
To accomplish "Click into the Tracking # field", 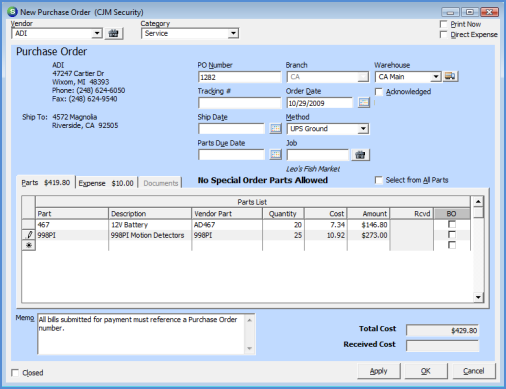I will pyautogui.click(x=240, y=103).
